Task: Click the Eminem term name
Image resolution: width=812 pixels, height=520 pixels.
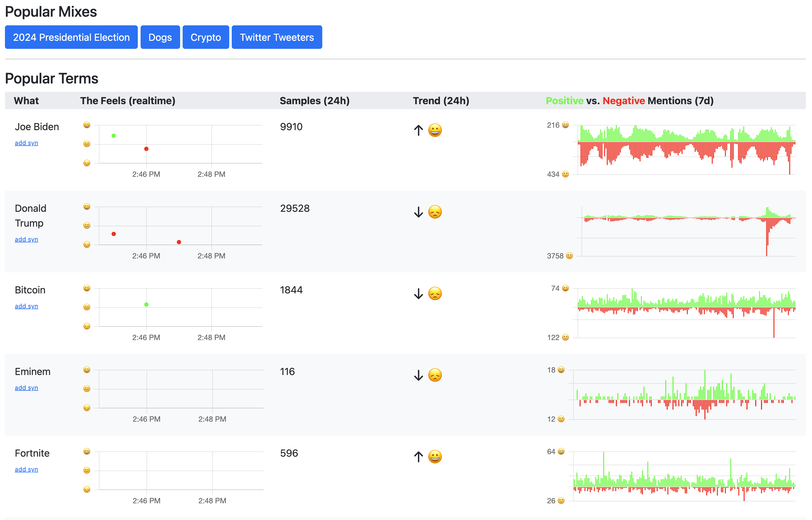Action: click(33, 372)
